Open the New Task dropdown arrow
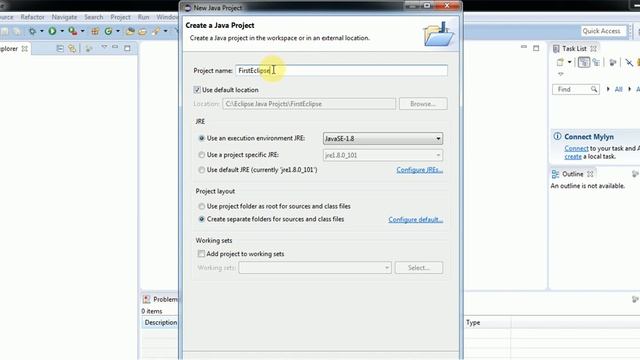 (569, 62)
